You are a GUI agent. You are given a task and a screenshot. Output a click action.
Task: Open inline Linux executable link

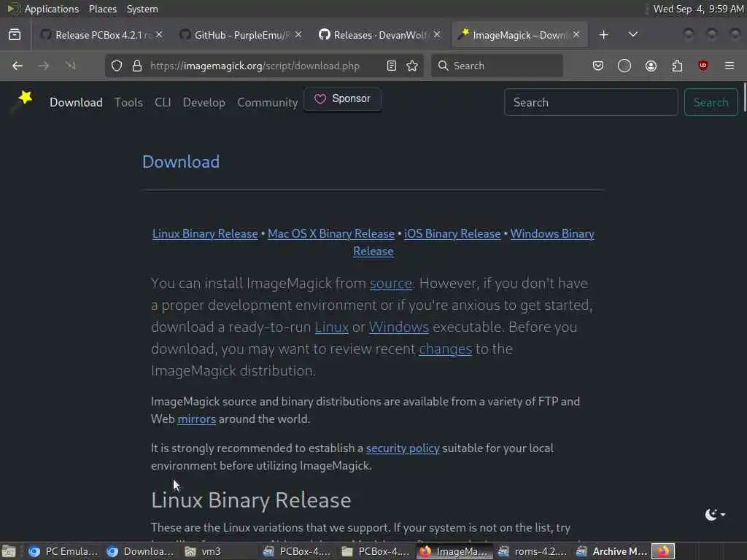[332, 327]
